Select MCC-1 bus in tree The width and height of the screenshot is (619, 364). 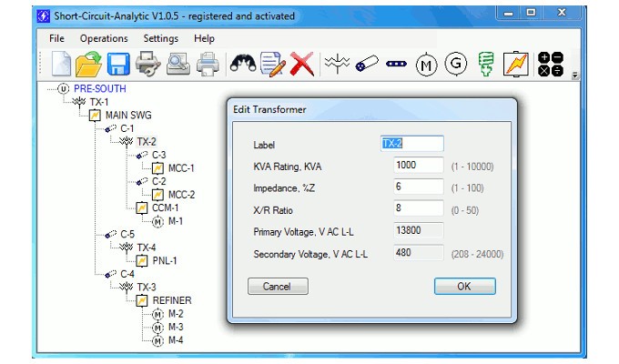click(181, 168)
